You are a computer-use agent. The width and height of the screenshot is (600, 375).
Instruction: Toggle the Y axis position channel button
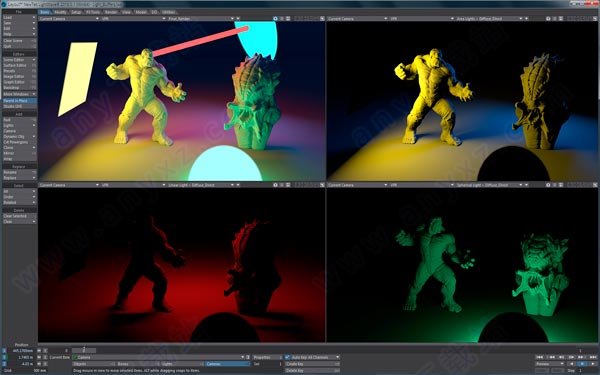(4, 357)
